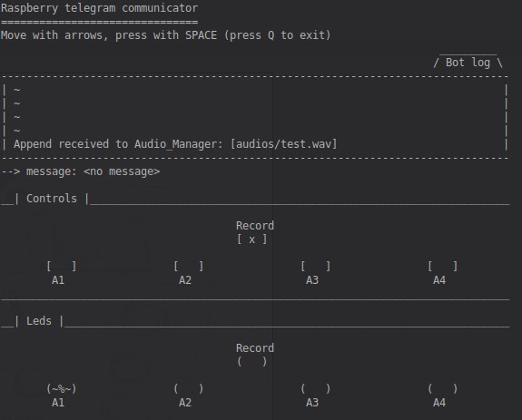Click the Record label in Leds

coord(255,348)
